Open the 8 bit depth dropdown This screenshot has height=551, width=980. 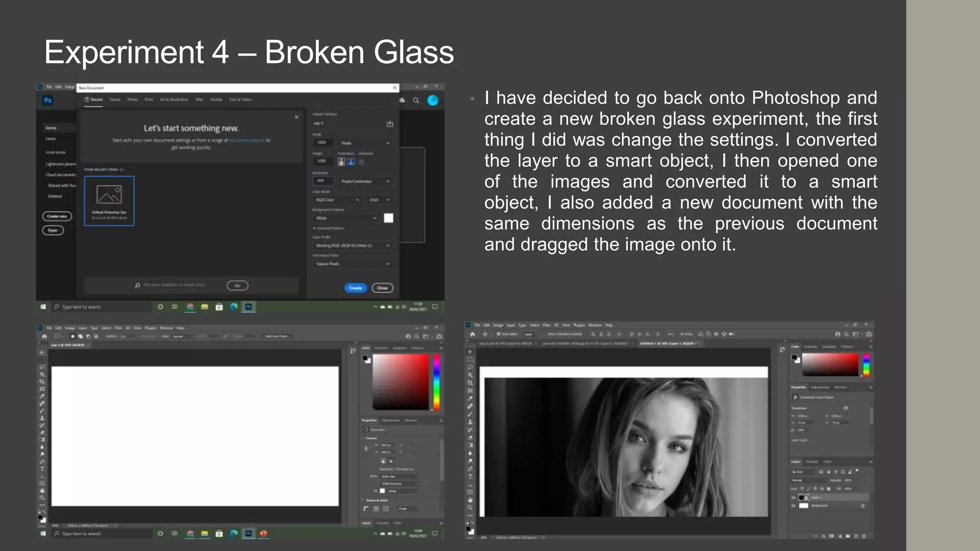point(380,199)
